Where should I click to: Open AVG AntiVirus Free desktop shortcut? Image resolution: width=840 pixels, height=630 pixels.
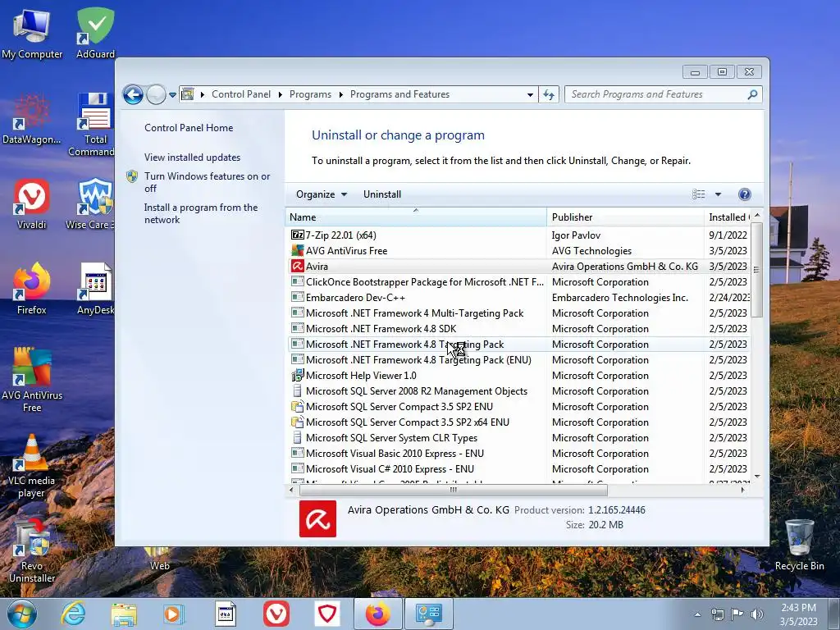pos(32,380)
